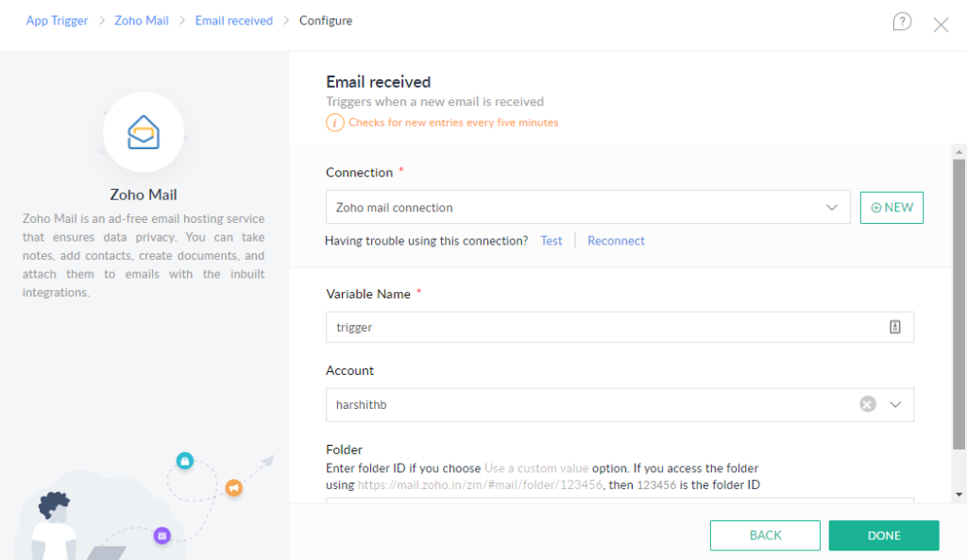967x560 pixels.
Task: Go to Email received breadcrumb
Action: (234, 21)
